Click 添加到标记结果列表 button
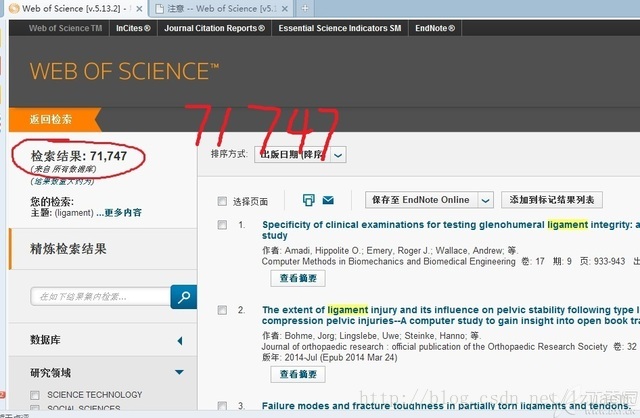This screenshot has height=418, width=640. tap(551, 200)
